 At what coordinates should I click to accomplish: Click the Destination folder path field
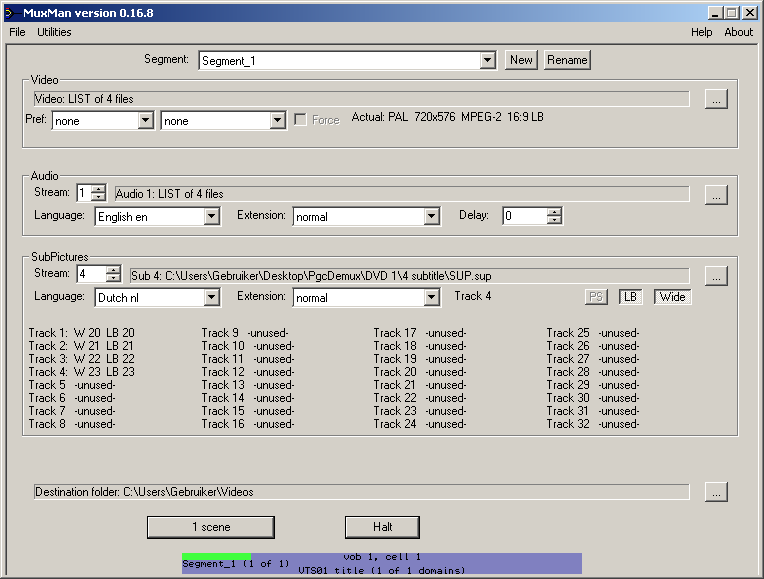coord(362,492)
